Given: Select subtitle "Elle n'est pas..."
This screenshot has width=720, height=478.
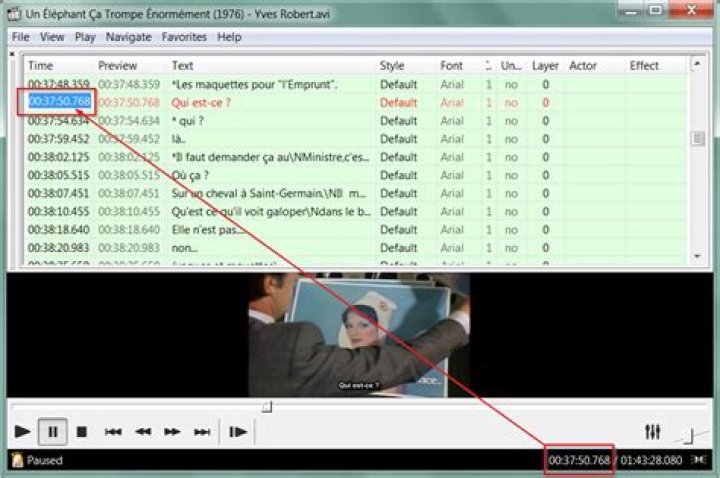Looking at the screenshot, I should 208,230.
